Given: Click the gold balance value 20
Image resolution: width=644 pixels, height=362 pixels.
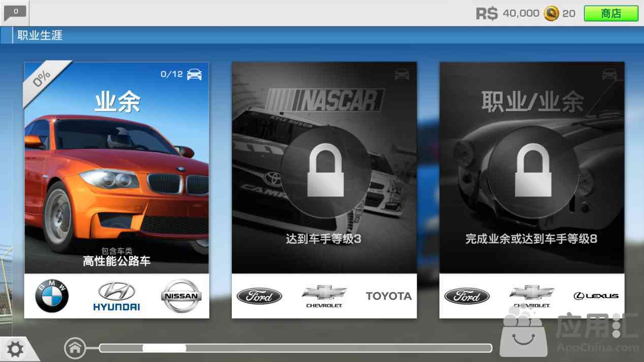Looking at the screenshot, I should click(569, 14).
